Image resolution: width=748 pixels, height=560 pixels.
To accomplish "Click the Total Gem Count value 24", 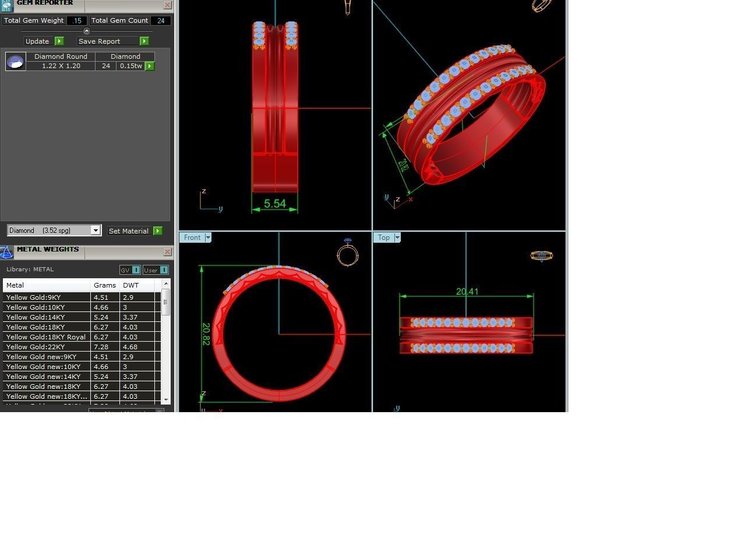I will (161, 20).
